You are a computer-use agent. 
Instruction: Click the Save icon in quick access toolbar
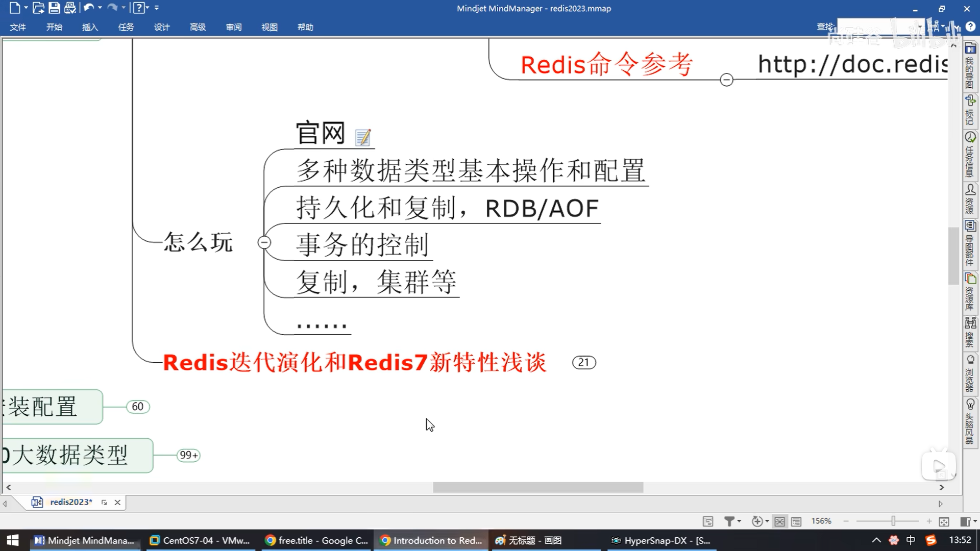click(54, 8)
